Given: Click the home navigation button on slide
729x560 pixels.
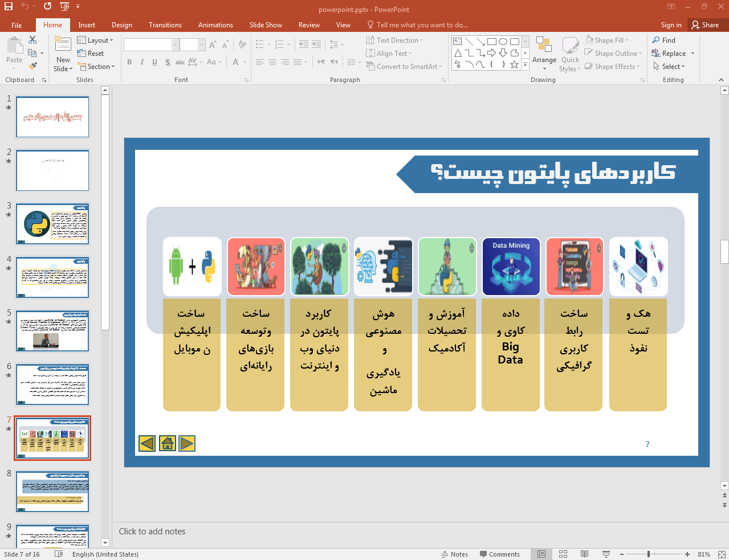Looking at the screenshot, I should (x=168, y=443).
